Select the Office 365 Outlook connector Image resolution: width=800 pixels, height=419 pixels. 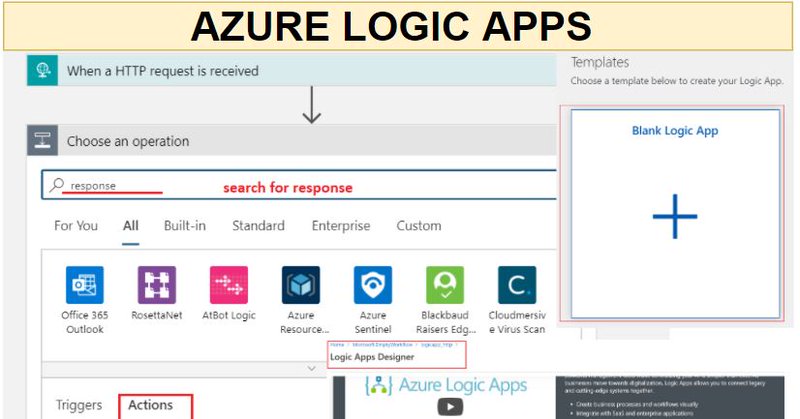click(x=85, y=300)
